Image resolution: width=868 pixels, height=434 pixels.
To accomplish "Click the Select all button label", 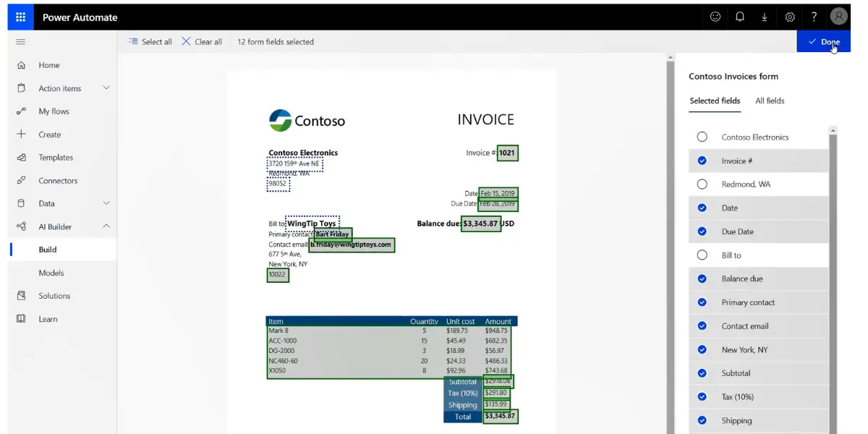I will [157, 42].
